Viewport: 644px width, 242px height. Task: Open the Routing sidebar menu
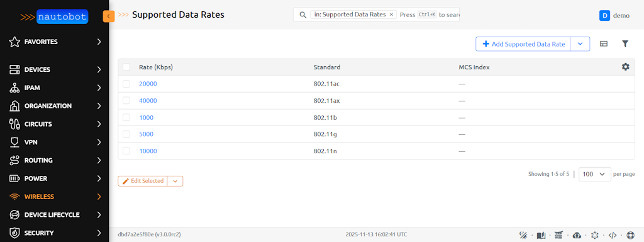pos(54,160)
